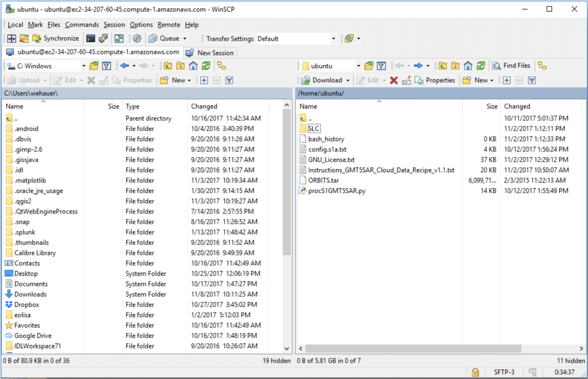Open the SLC folder on remote panel
588x379 pixels.
click(313, 128)
